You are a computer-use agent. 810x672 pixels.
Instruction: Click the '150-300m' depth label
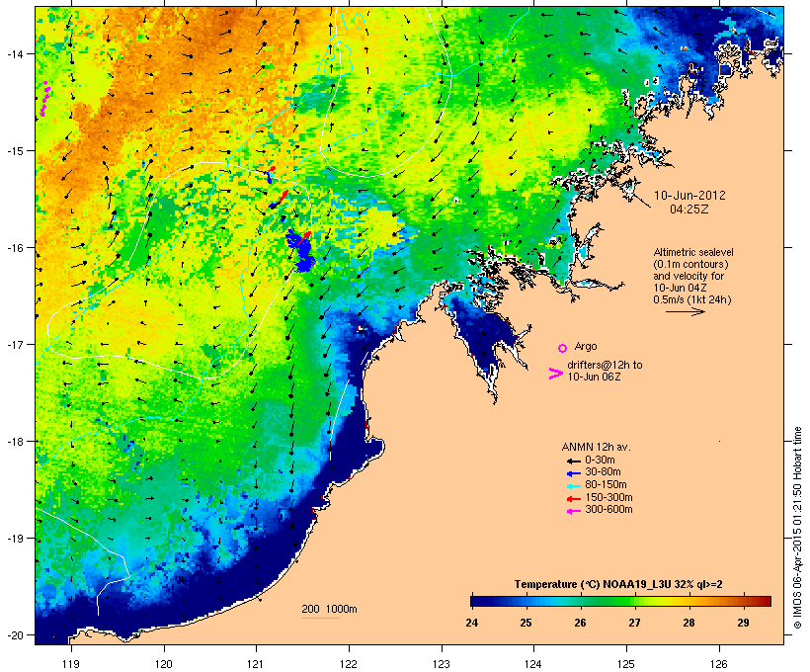[608, 497]
